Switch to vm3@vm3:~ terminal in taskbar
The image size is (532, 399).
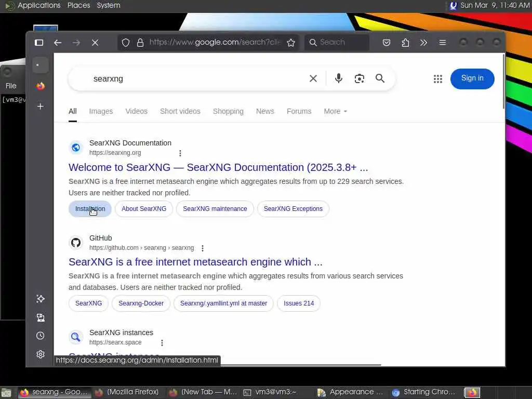270,393
